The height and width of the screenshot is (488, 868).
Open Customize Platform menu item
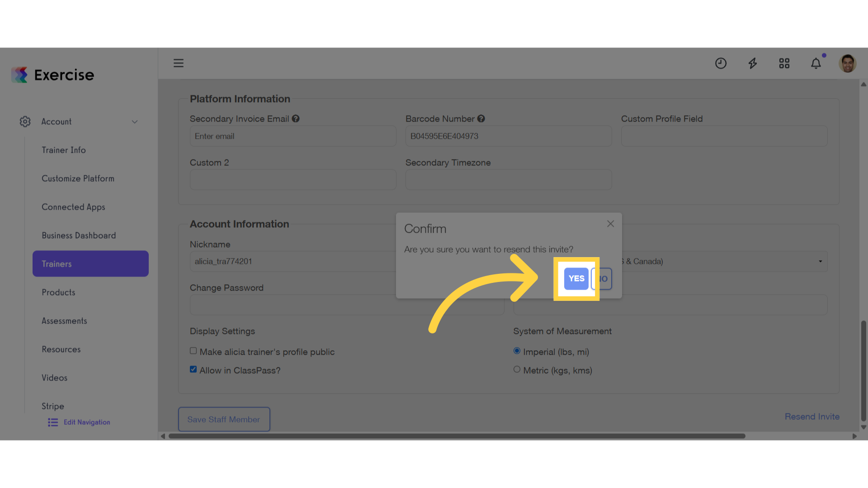click(x=78, y=178)
